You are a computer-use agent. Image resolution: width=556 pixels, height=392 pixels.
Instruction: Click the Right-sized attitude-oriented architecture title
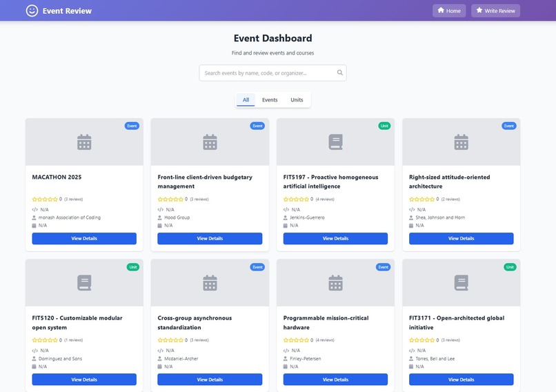[x=450, y=182]
